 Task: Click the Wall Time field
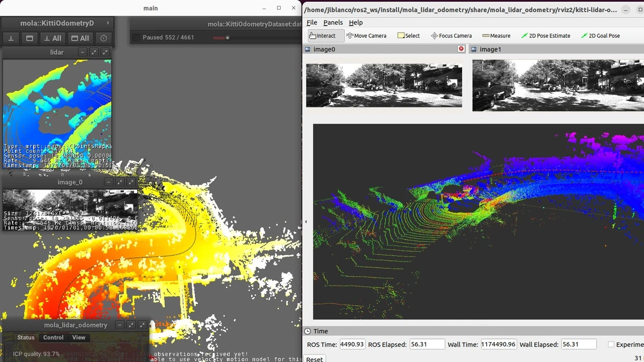(x=499, y=344)
